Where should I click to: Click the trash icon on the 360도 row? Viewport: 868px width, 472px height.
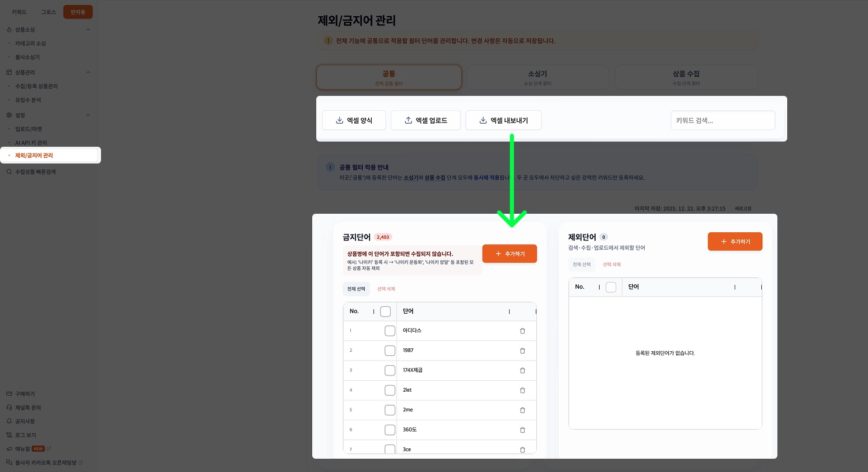pyautogui.click(x=522, y=430)
